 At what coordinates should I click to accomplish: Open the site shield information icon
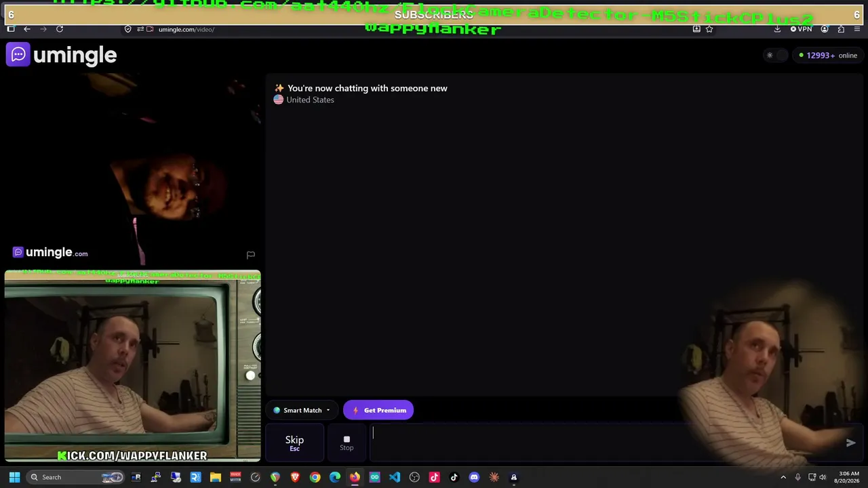click(x=127, y=29)
